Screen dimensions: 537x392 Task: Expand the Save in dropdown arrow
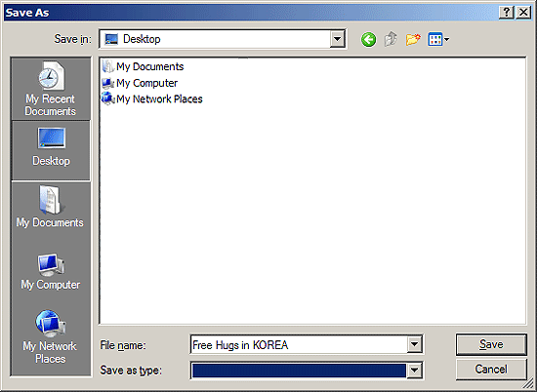tap(338, 39)
